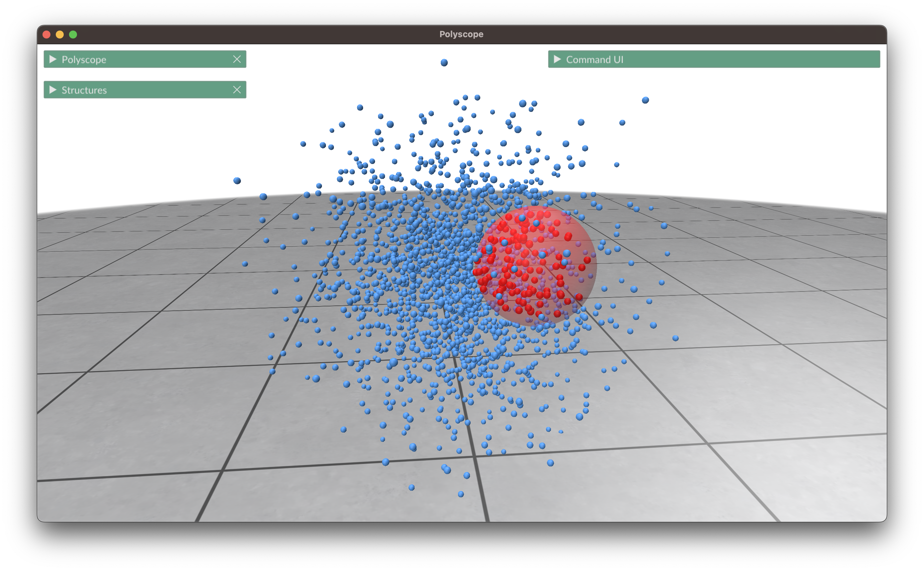The image size is (924, 571).
Task: Pick the bottommost blue point of cloud
Action: [x=460, y=494]
